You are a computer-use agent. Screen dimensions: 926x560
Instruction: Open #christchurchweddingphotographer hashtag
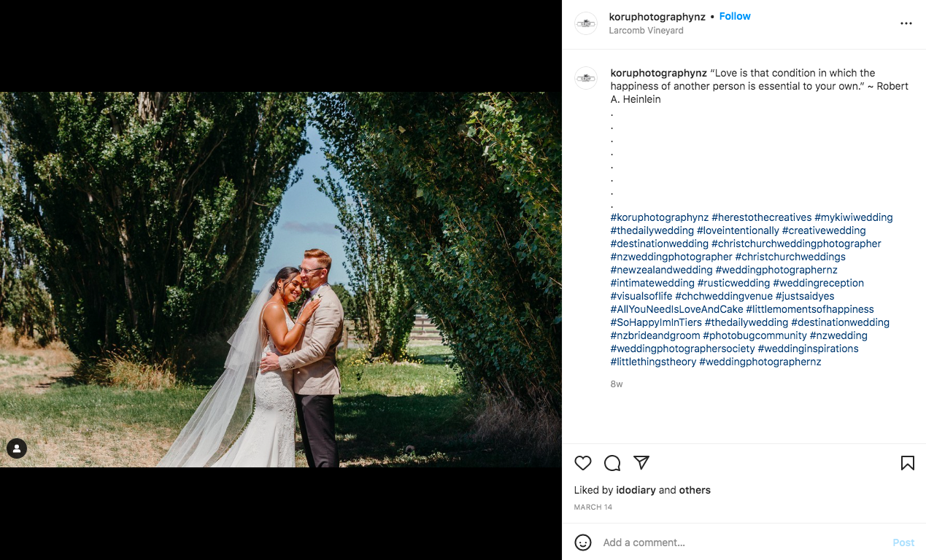pos(796,244)
